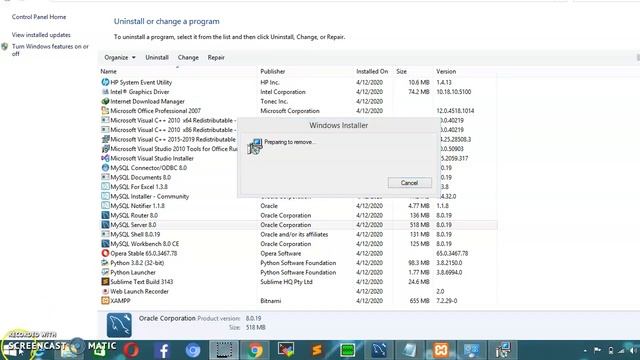
Task: Select Sublime Text Build 3143 icon
Action: pyautogui.click(x=105, y=282)
